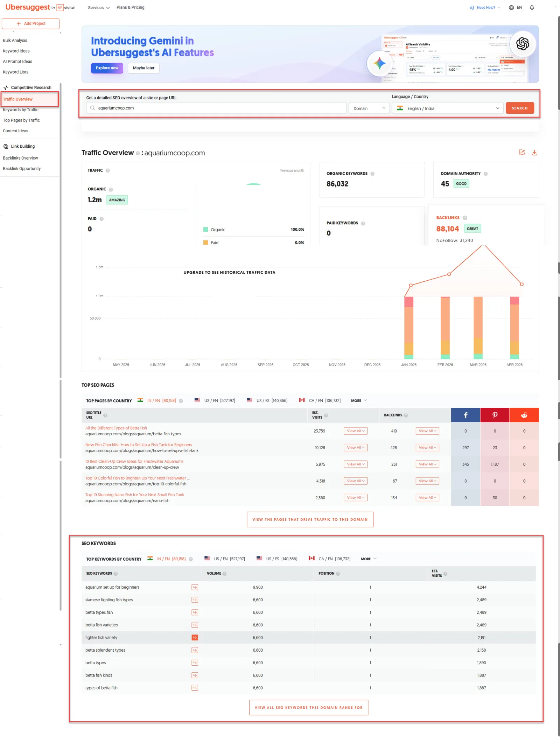Click the export to document icon
Screen dimensions: 560x737
(x=522, y=152)
